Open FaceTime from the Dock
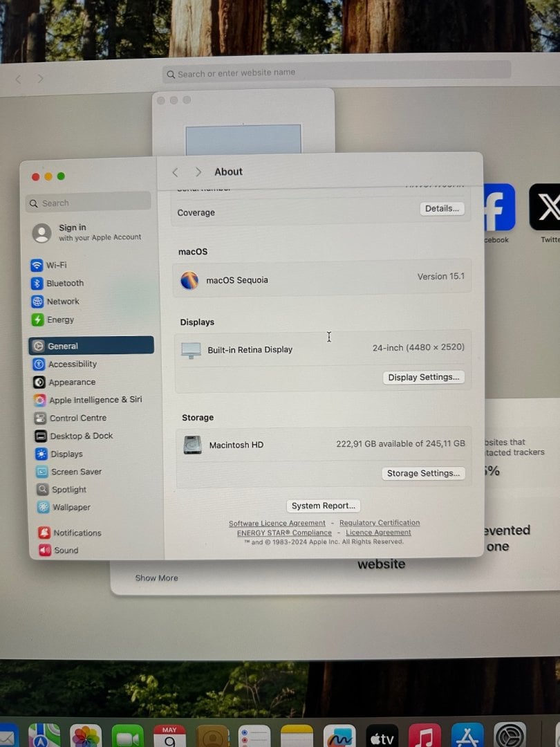560x747 pixels. tap(128, 737)
